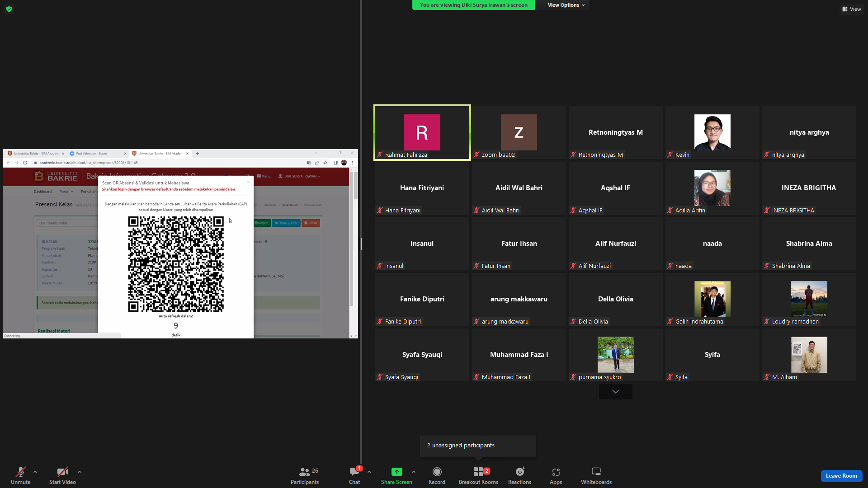This screenshot has height=488, width=868.
Task: Select M. Alham's video tile
Action: 809,355
